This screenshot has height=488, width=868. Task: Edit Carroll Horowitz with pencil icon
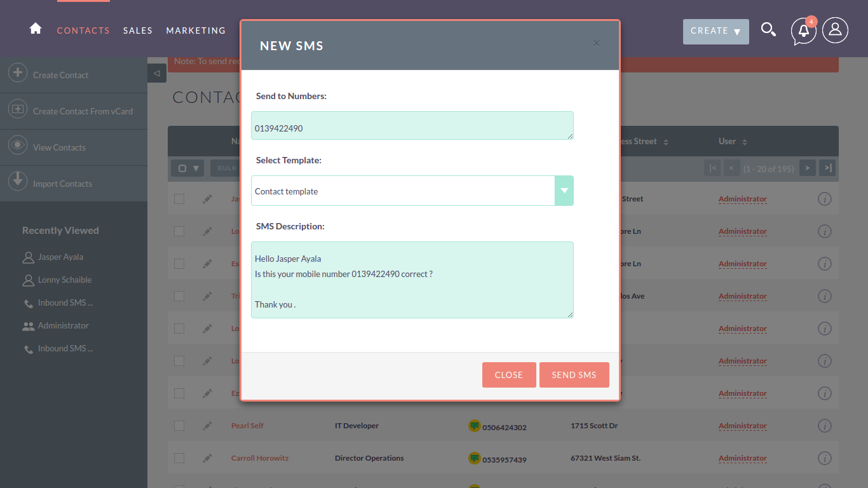pyautogui.click(x=207, y=458)
